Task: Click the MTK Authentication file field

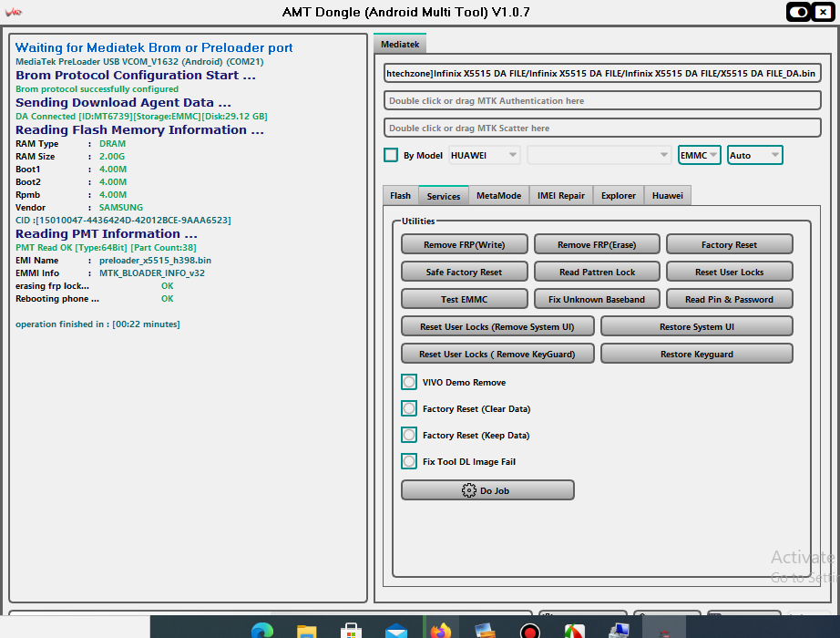Action: click(602, 100)
